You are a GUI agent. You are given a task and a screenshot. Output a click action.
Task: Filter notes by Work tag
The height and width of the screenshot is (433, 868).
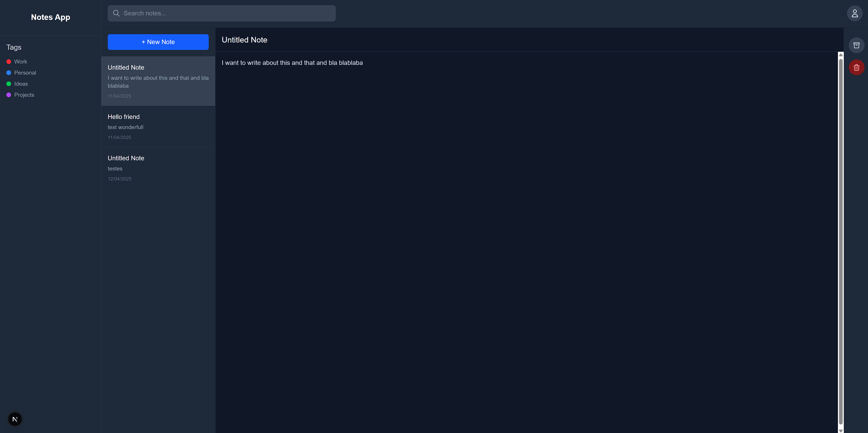coord(21,62)
